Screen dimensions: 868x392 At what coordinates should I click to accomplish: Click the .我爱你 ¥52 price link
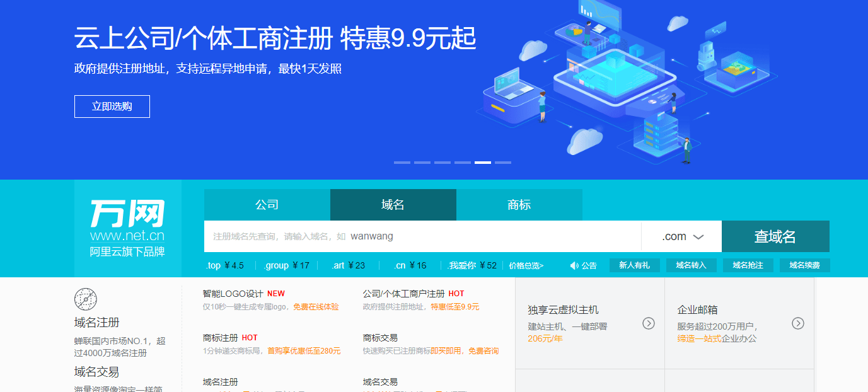pyautogui.click(x=473, y=265)
